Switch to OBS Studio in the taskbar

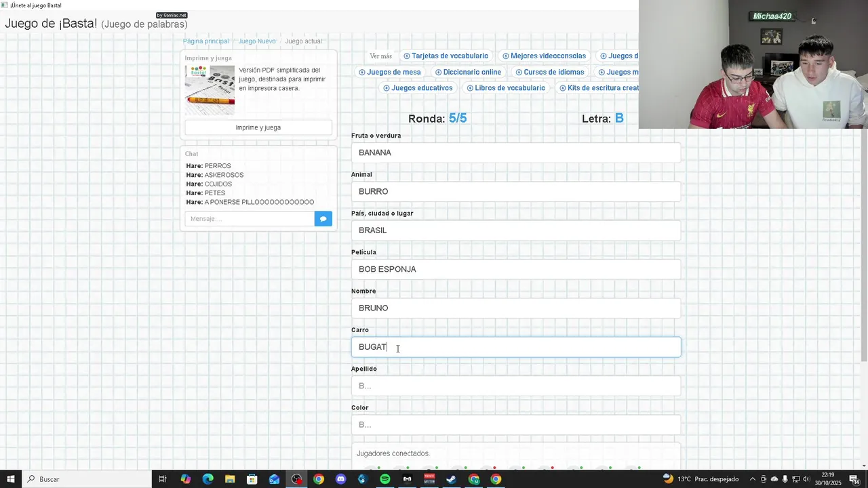pyautogui.click(x=296, y=479)
